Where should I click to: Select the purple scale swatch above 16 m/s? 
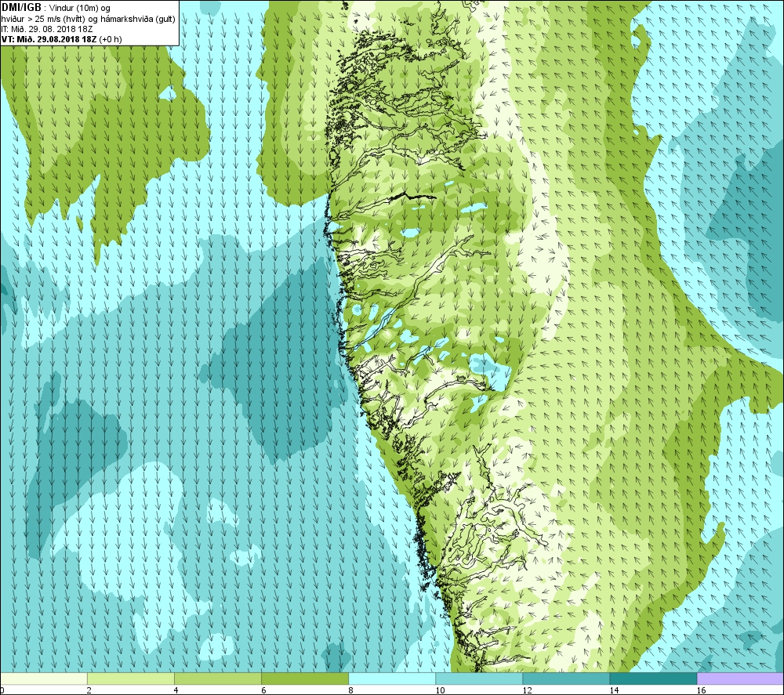click(741, 679)
